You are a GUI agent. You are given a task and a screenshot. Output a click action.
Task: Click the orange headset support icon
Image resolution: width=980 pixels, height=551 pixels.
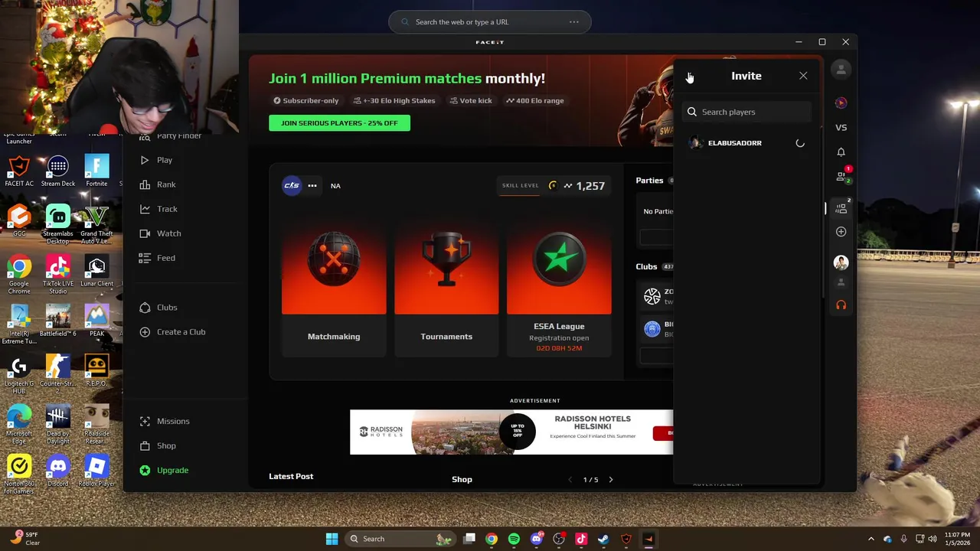click(x=841, y=305)
